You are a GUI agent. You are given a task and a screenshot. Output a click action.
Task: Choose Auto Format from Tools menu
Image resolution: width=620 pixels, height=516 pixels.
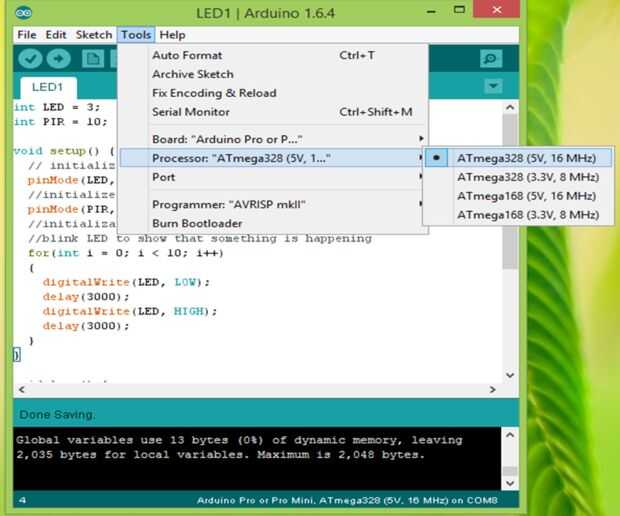(x=273, y=55)
